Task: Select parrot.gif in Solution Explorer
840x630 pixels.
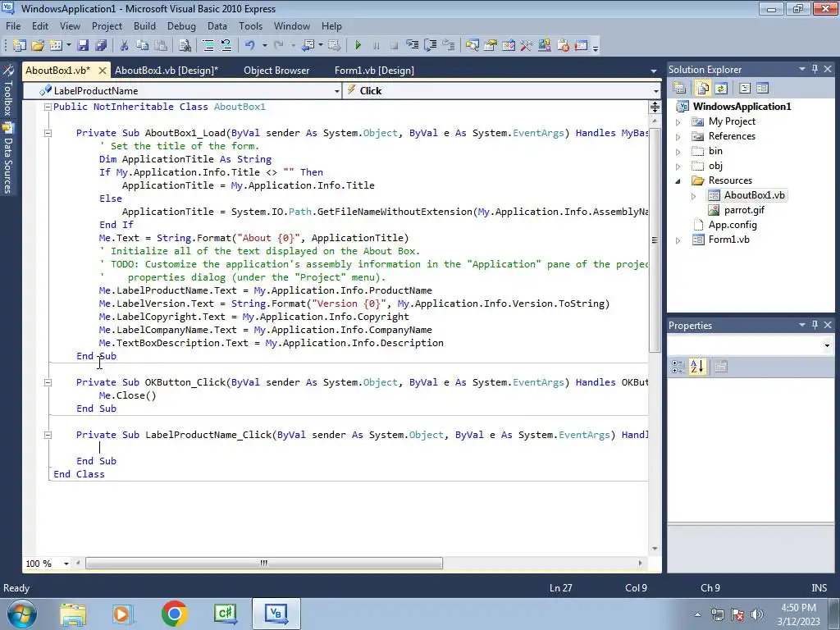Action: (x=744, y=210)
